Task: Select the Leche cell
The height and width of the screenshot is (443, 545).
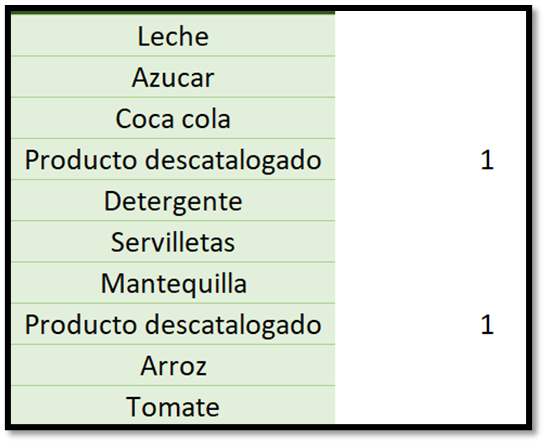Action: click(173, 35)
